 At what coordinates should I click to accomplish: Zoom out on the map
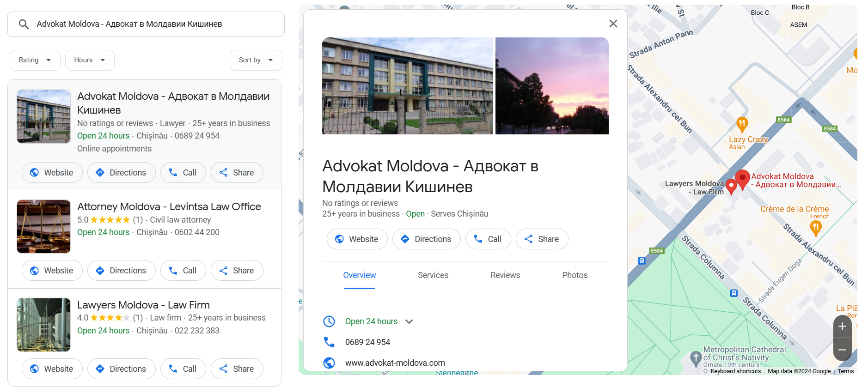coord(843,350)
